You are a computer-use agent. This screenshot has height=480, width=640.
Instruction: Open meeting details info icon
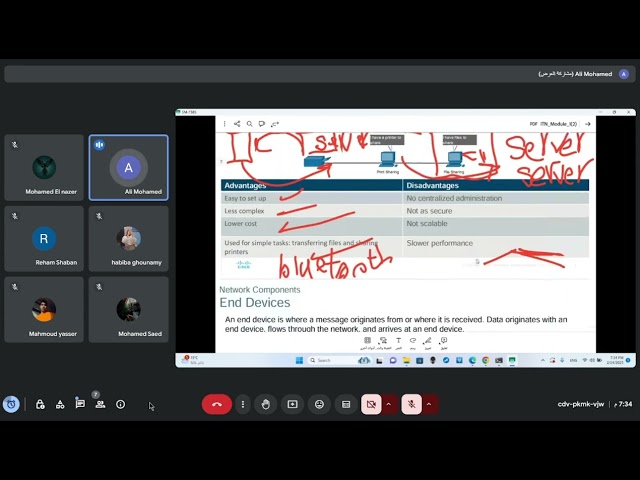(120, 404)
